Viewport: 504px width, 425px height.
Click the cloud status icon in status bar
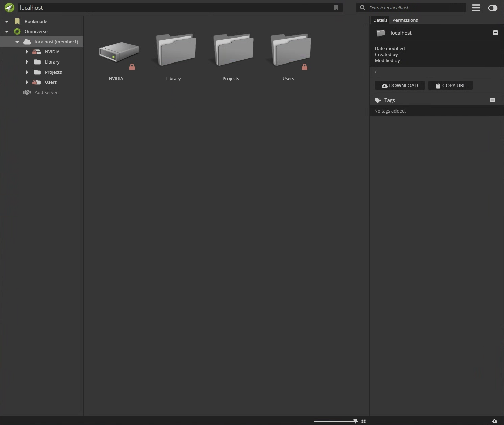click(x=495, y=421)
